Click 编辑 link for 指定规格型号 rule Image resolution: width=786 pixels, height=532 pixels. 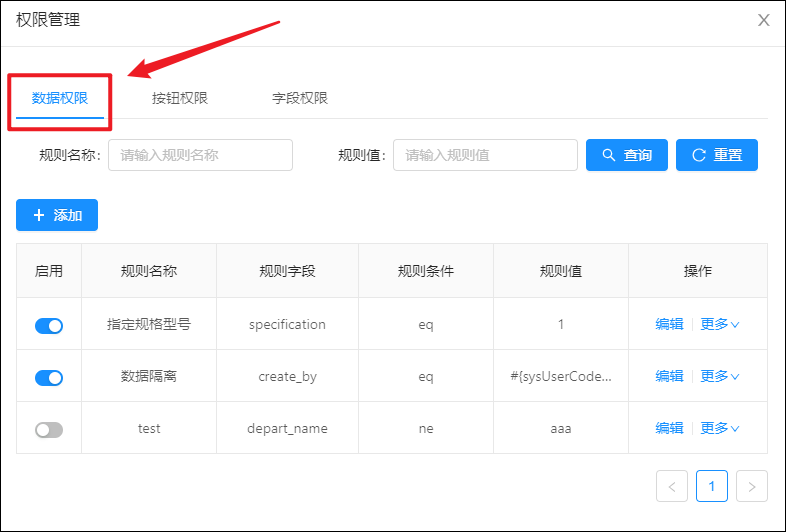pos(669,324)
